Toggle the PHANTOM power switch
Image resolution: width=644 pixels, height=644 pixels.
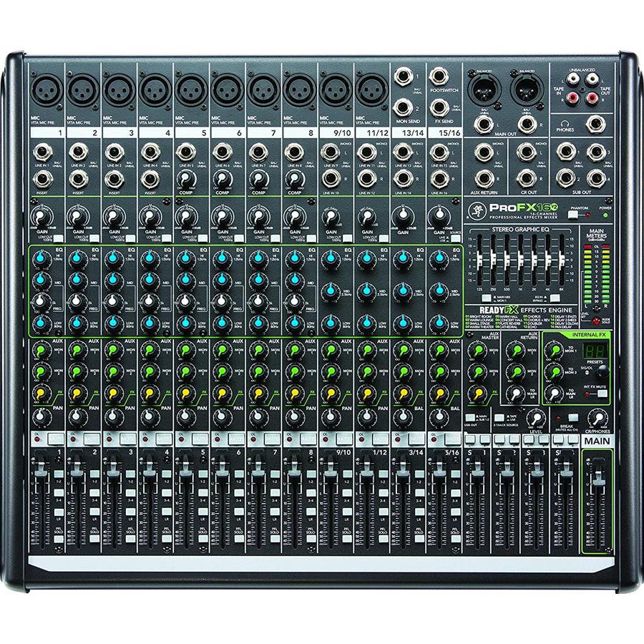point(574,215)
